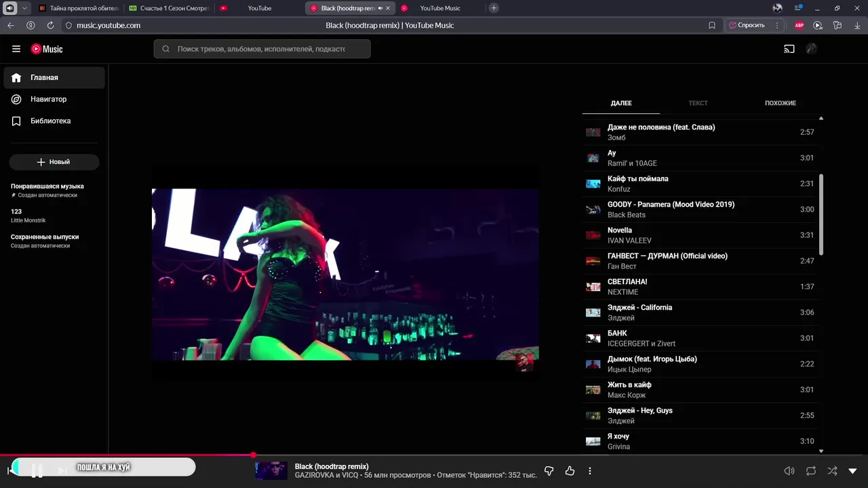Like the track Black (hoodtrap remix)

[x=570, y=470]
